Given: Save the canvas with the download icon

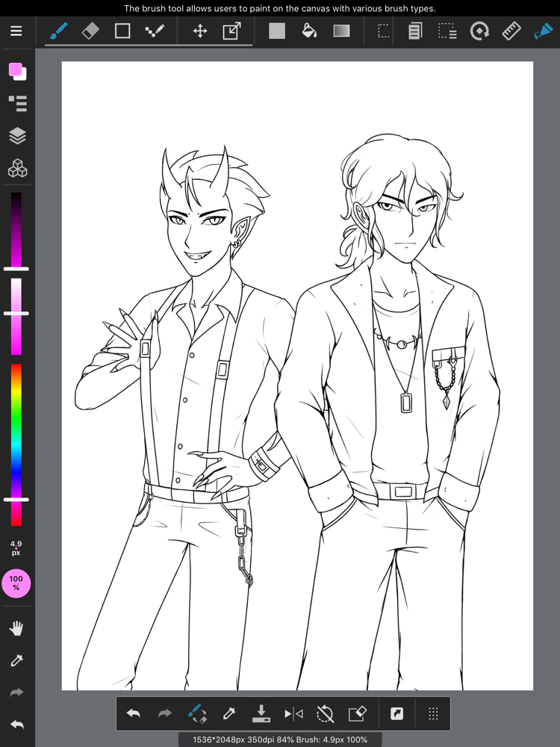Looking at the screenshot, I should point(261,713).
